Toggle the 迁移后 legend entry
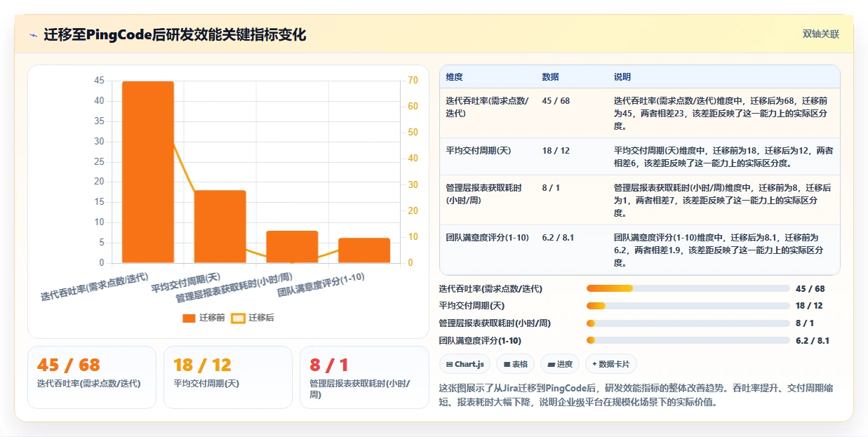The width and height of the screenshot is (868, 437). (x=253, y=318)
